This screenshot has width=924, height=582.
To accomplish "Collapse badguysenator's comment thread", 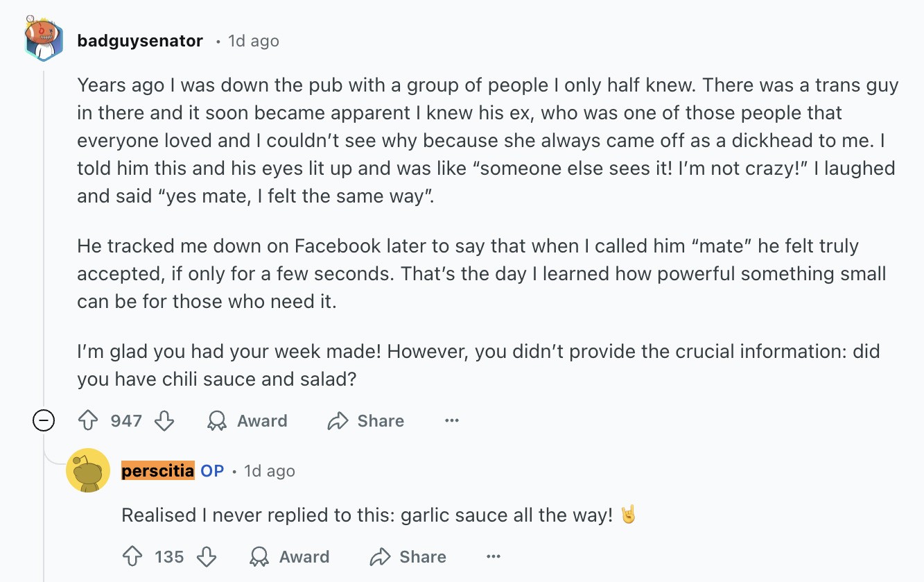I will [x=43, y=420].
